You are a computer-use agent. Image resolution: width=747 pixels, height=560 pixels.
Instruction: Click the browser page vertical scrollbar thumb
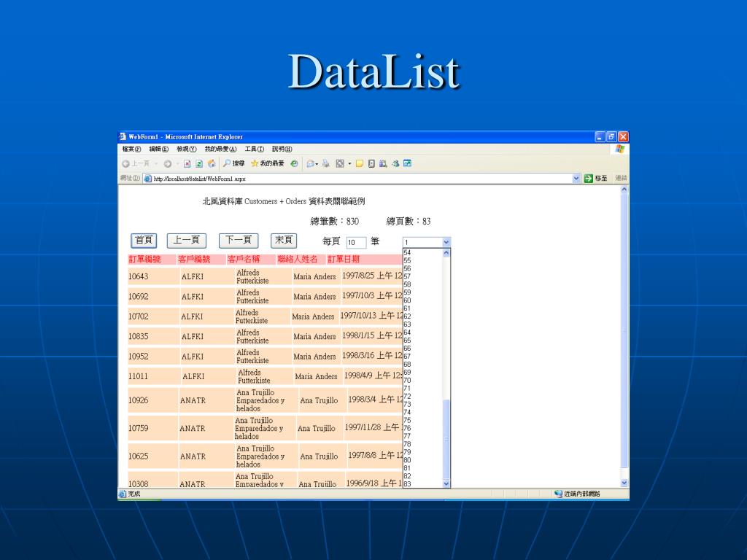point(624,330)
